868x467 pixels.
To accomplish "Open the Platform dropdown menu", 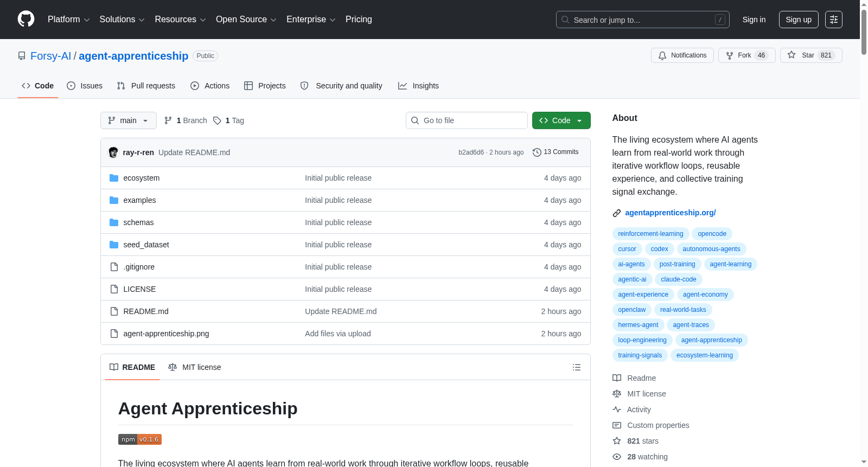I will (68, 20).
